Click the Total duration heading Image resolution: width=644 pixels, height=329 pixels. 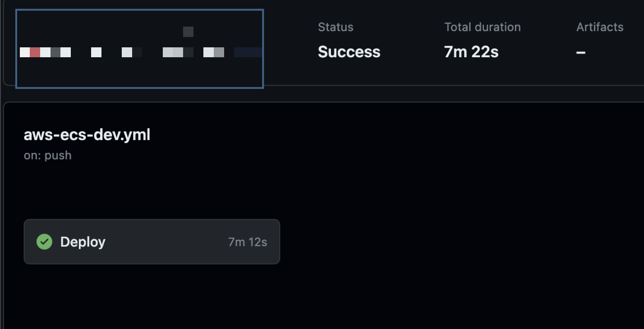tap(482, 27)
